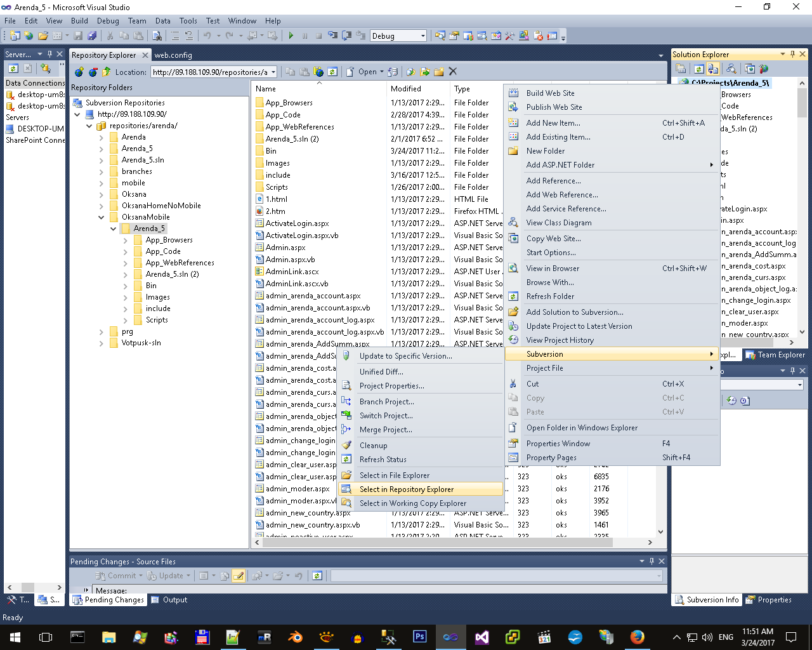Choose Select in Repository Explorer menu item
Image resolution: width=812 pixels, height=650 pixels.
coord(421,489)
